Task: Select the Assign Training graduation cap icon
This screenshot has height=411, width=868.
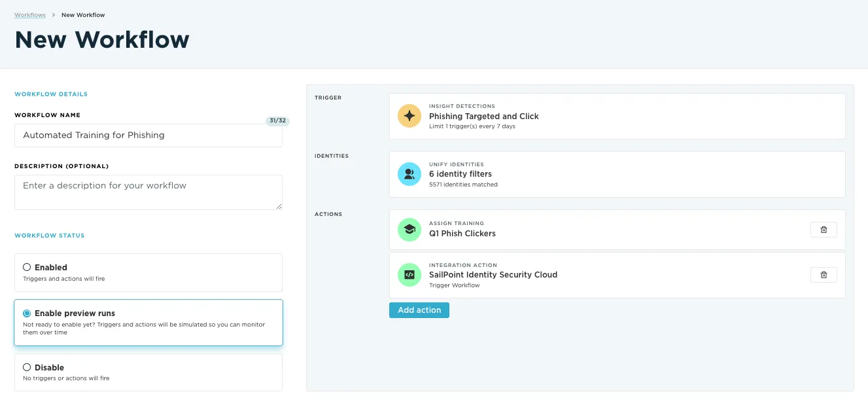Action: pyautogui.click(x=409, y=229)
